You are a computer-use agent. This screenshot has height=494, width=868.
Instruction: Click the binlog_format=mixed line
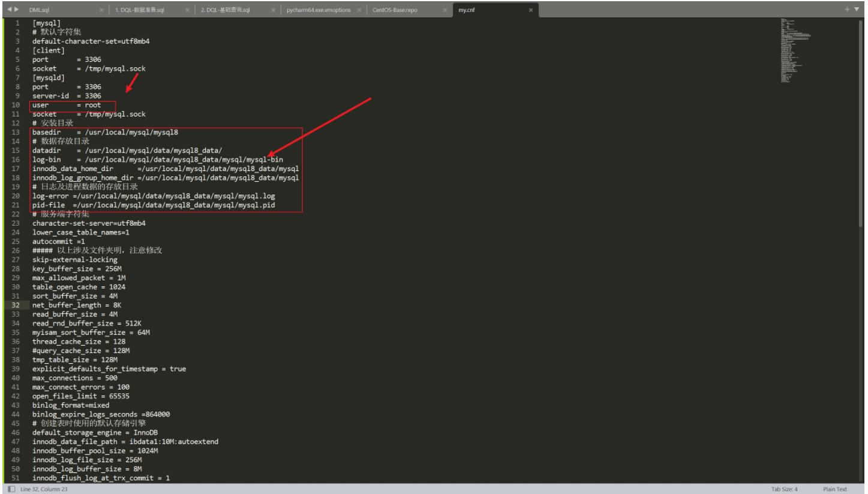point(71,405)
